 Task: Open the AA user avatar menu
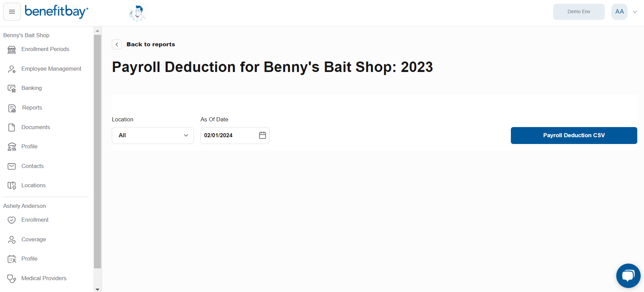[619, 12]
